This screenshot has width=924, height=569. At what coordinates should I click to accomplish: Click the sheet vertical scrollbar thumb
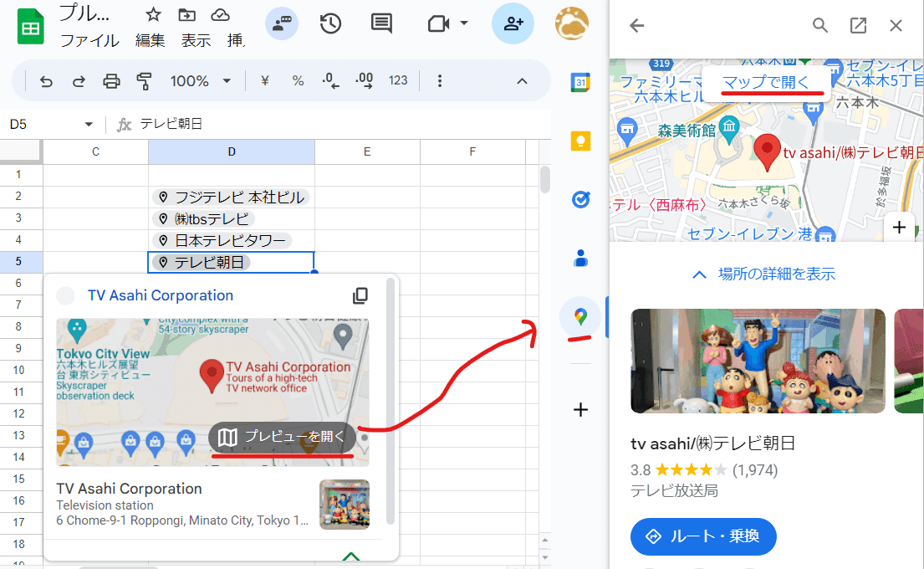pyautogui.click(x=545, y=180)
